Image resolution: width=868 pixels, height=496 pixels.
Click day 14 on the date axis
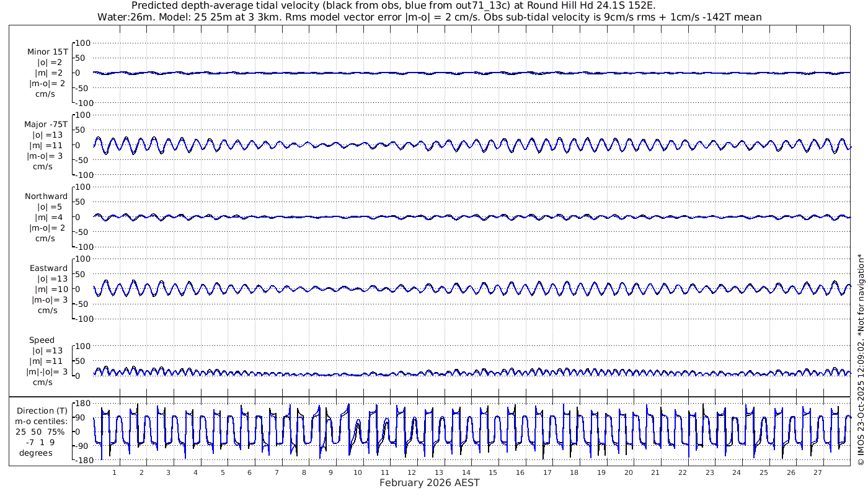tap(466, 472)
